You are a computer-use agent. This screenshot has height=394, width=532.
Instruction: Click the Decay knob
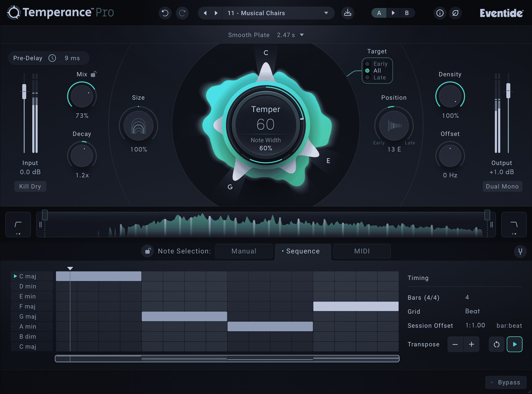[82, 156]
